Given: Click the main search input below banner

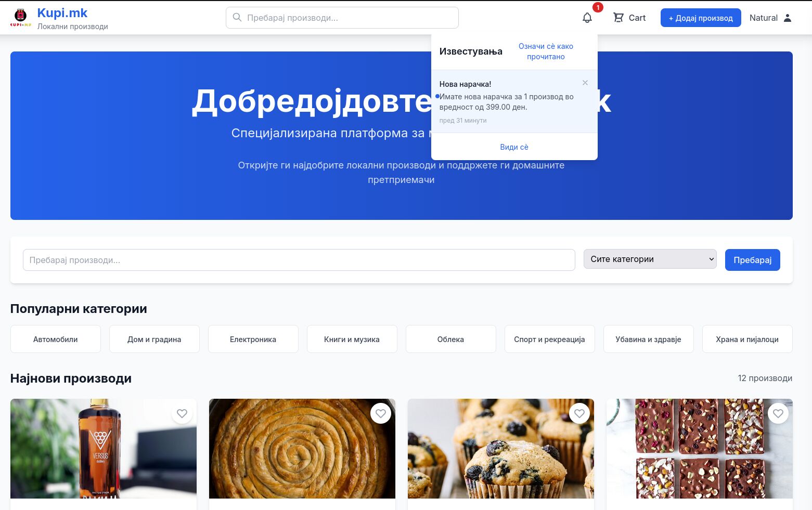Looking at the screenshot, I should click(x=299, y=260).
